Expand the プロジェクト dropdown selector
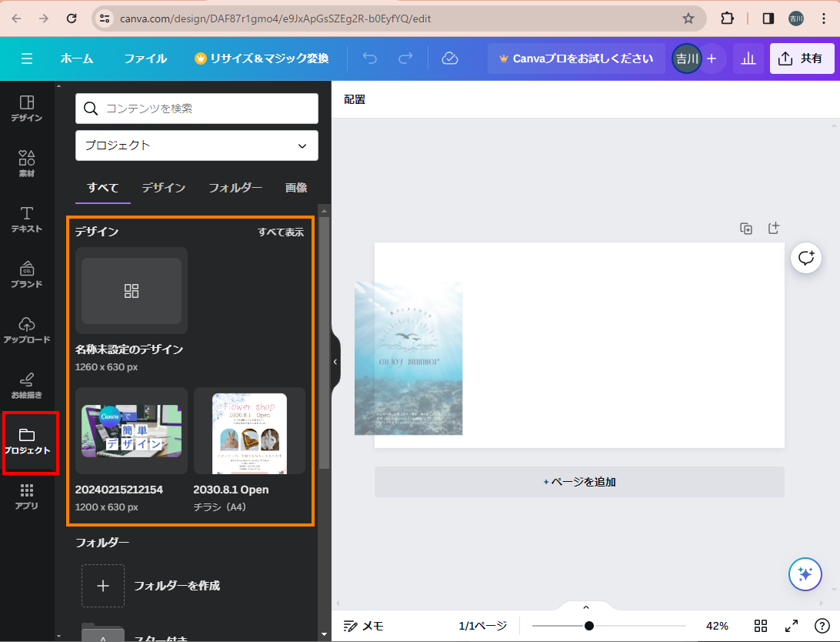Screen dimensions: 840x642 pyautogui.click(x=197, y=145)
